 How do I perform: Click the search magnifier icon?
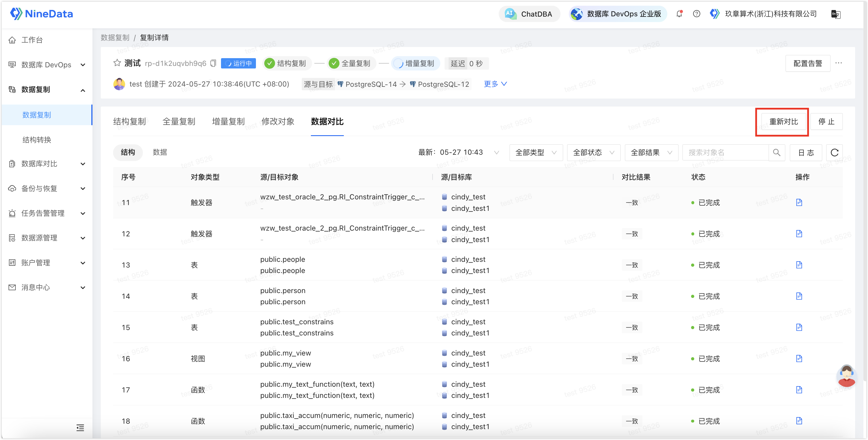coord(776,153)
